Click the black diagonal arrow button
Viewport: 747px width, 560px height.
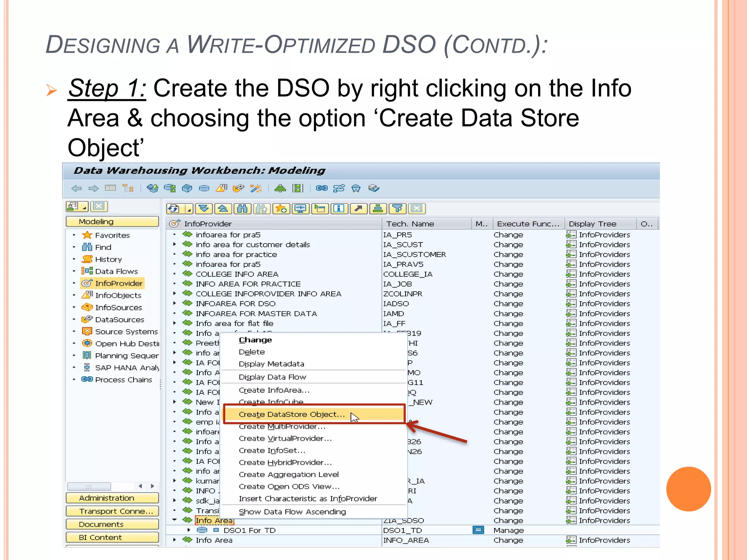(359, 209)
